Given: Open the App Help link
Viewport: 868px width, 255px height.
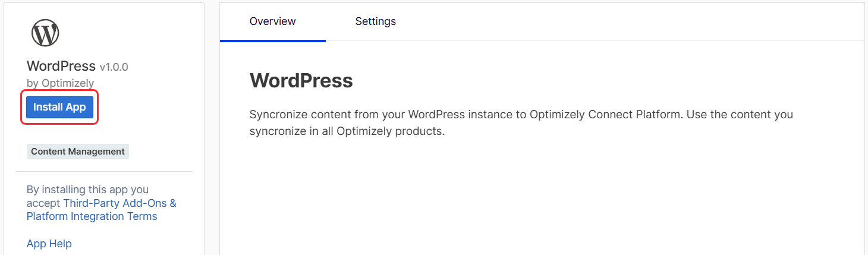Looking at the screenshot, I should point(49,244).
